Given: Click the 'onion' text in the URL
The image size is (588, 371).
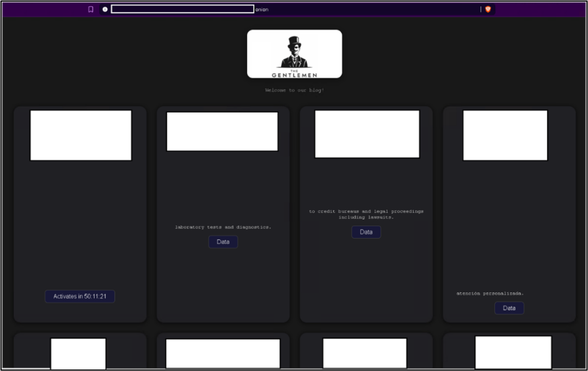Looking at the screenshot, I should (x=262, y=9).
